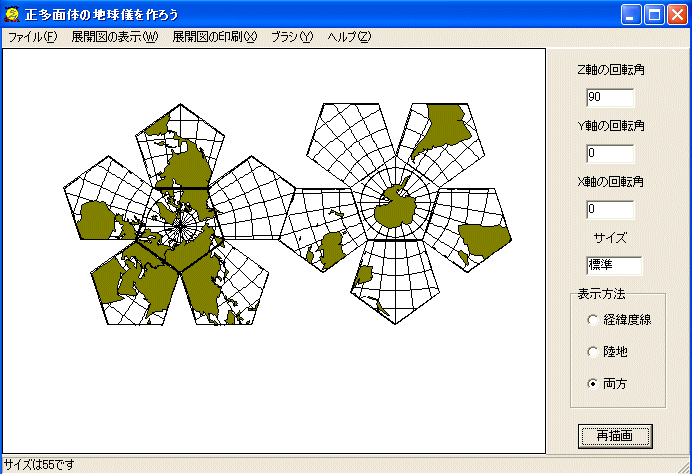Click the 再描画 redraw button

[x=615, y=436]
